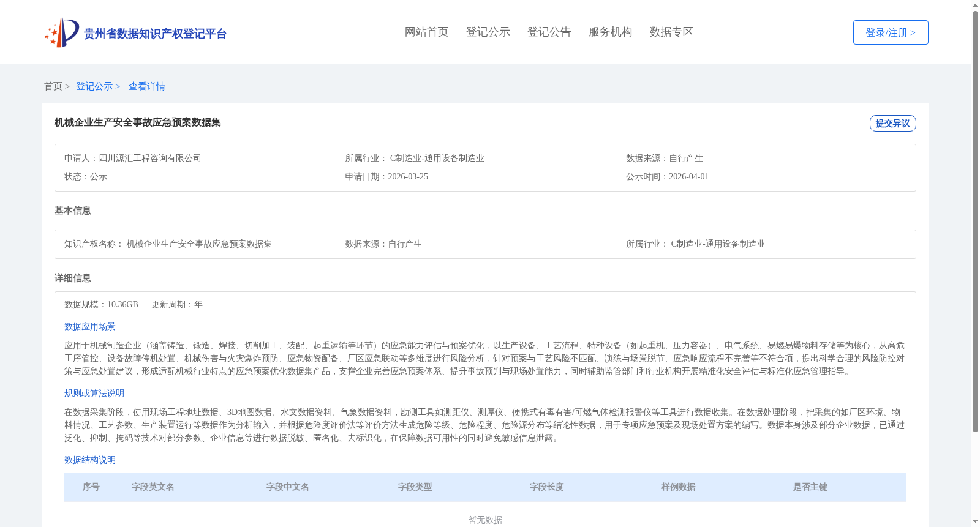Click 公示时间：2026-04-01 field
The width and height of the screenshot is (980, 527).
667,176
